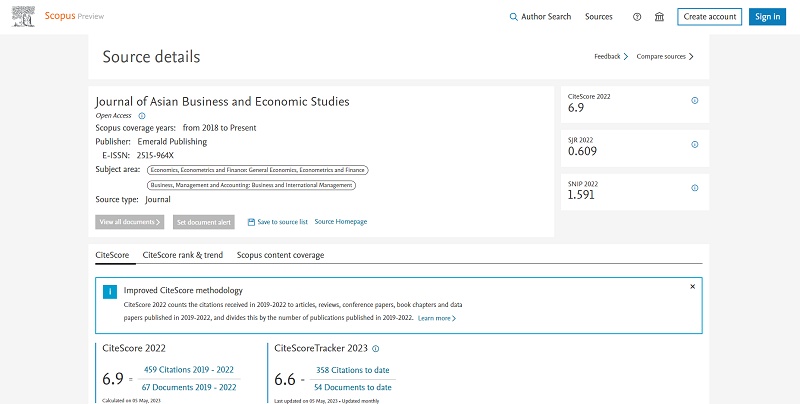Click the CiteScoreTracker 2023 info icon
This screenshot has height=404, width=800.
pyautogui.click(x=376, y=349)
